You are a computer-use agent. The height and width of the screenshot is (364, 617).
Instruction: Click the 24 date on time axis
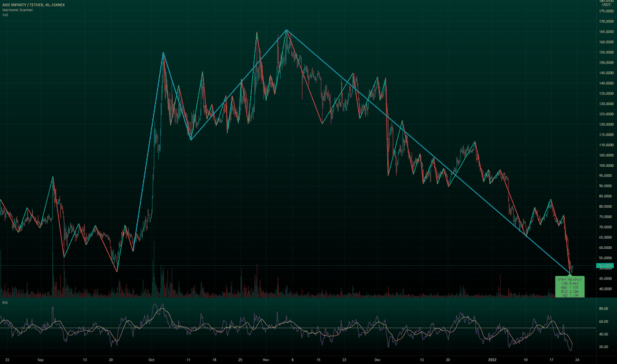click(577, 359)
